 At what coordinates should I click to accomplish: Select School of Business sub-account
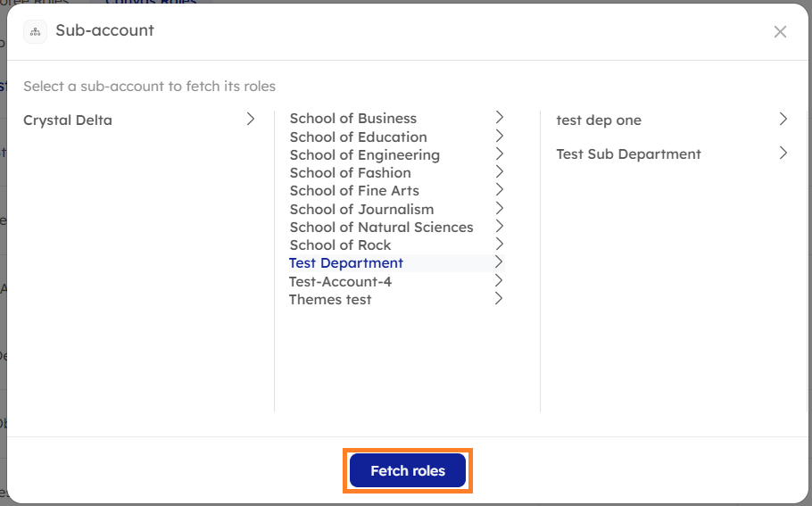353,119
